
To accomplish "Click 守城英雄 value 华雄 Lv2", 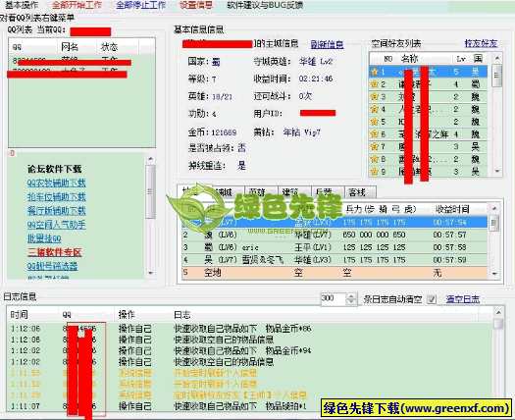I will click(x=316, y=62).
